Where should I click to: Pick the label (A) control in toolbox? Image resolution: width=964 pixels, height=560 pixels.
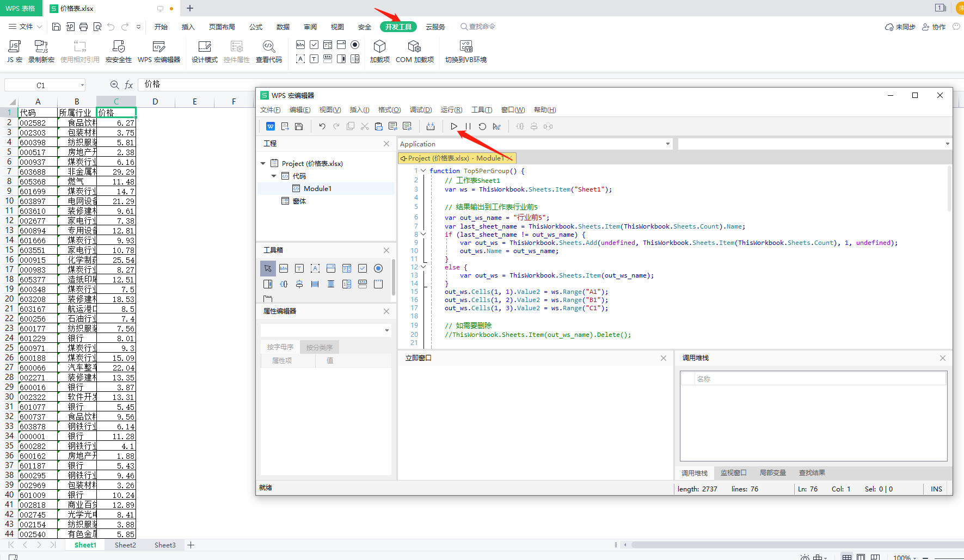pos(315,268)
